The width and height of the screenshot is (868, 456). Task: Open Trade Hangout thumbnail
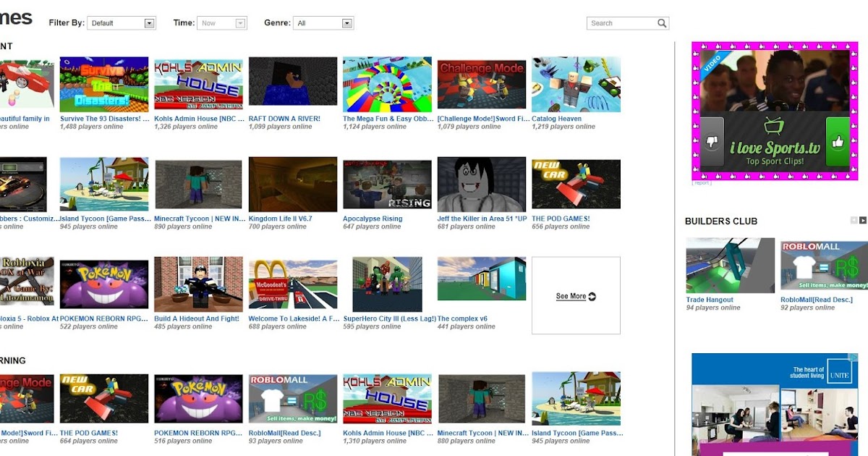pyautogui.click(x=731, y=265)
